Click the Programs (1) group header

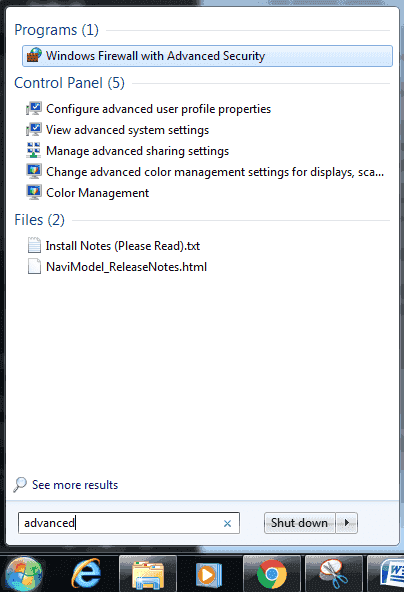coord(57,30)
